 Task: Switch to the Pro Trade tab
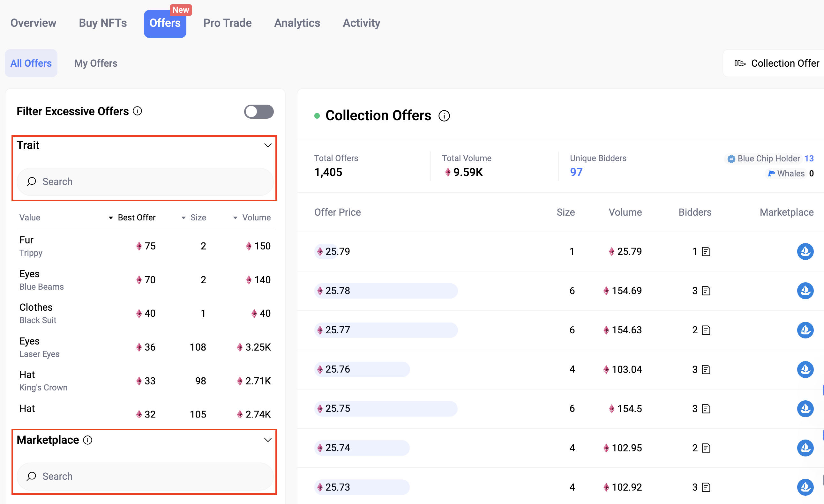227,23
